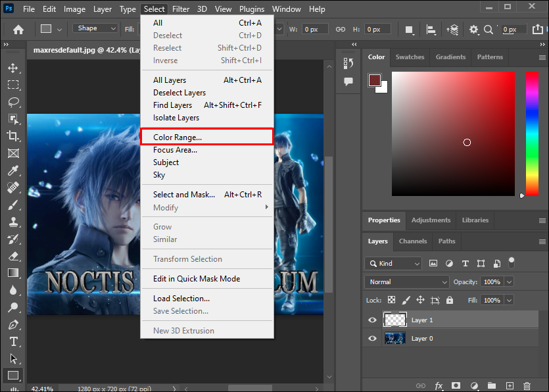Select the Lasso tool
This screenshot has height=392, width=549.
13,102
